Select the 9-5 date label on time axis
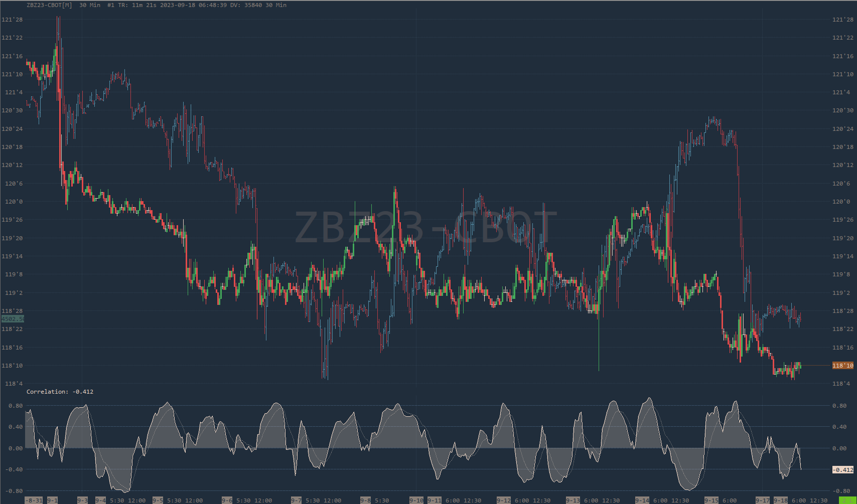The height and width of the screenshot is (504, 857). pyautogui.click(x=158, y=500)
